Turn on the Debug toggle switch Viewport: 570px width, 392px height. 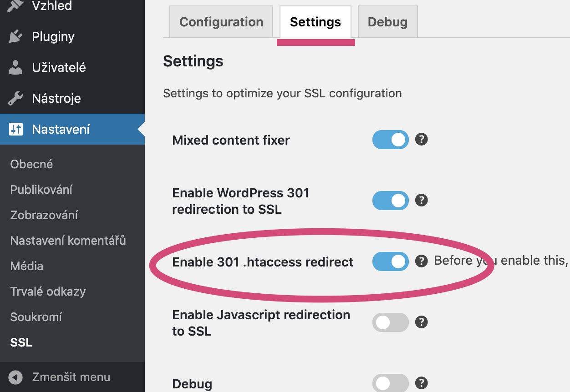pos(390,383)
